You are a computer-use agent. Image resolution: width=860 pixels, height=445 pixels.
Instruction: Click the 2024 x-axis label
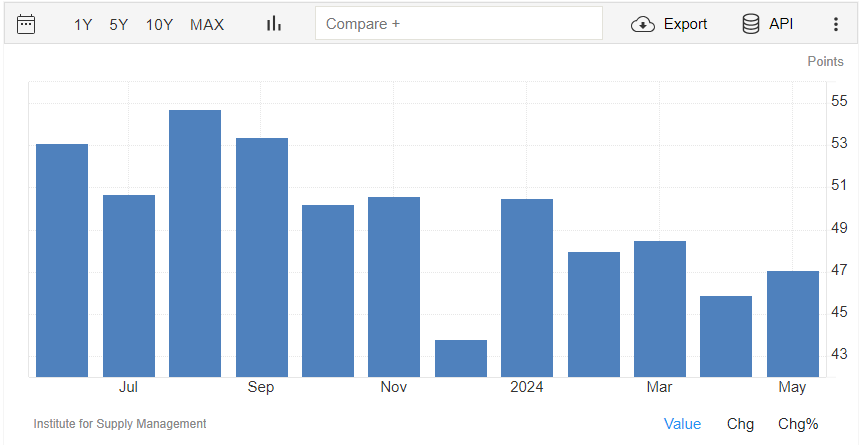[x=527, y=387]
